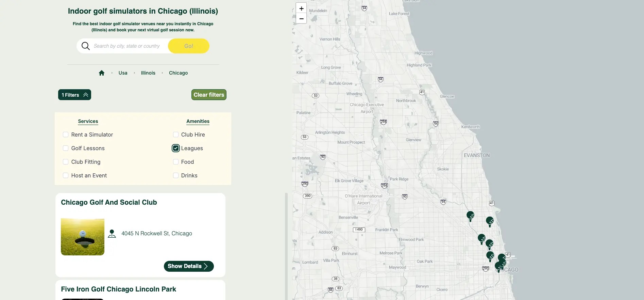Click the Highland Park map label
Viewport: 644px width, 300px height.
[419, 65]
